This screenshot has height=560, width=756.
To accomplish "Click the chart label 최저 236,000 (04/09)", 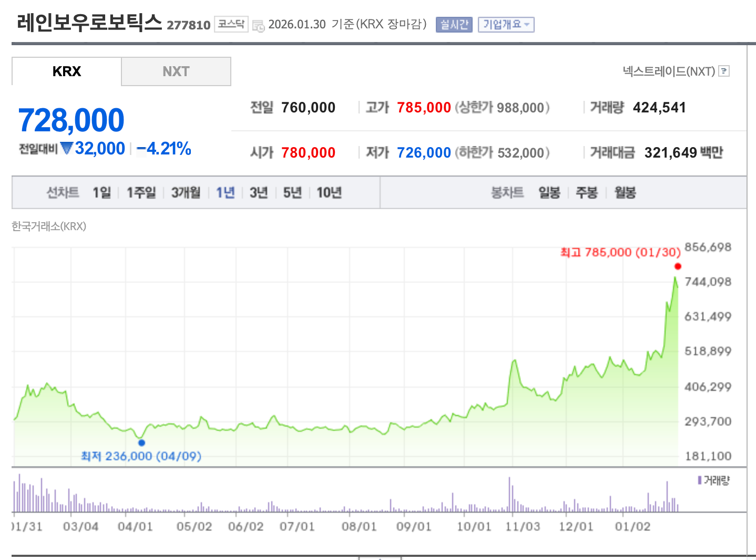I will (x=141, y=456).
